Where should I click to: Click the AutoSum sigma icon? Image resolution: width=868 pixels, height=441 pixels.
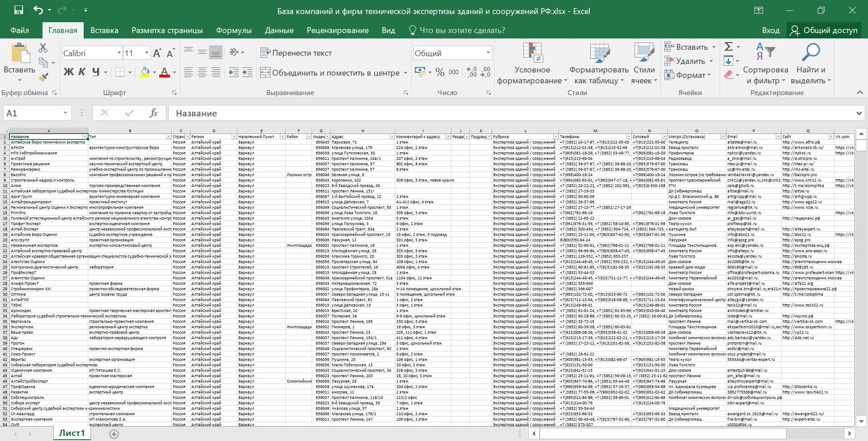tap(728, 47)
